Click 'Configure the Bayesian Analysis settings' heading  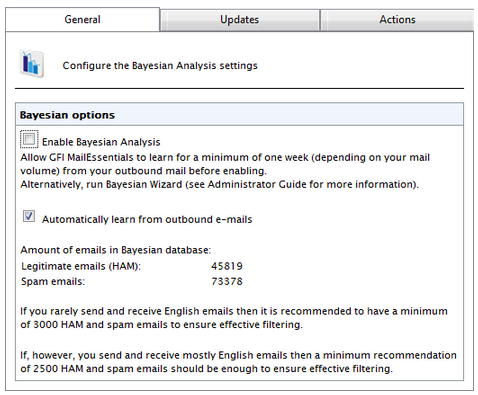160,66
